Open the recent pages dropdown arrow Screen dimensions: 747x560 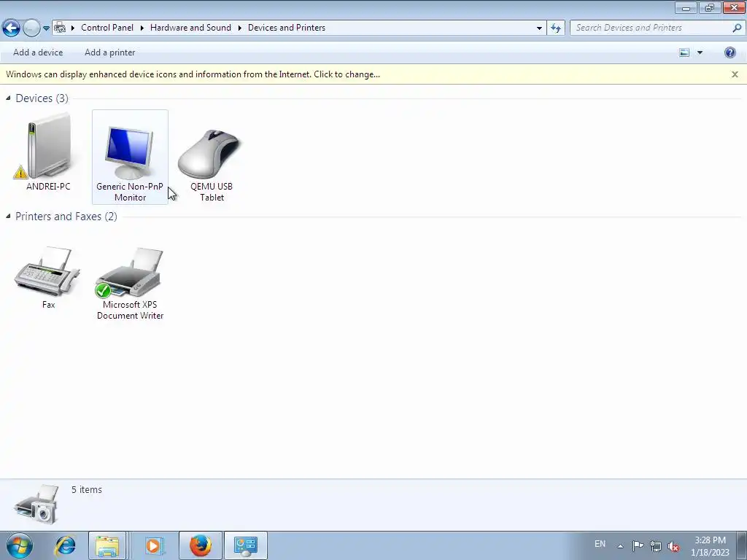tap(46, 28)
